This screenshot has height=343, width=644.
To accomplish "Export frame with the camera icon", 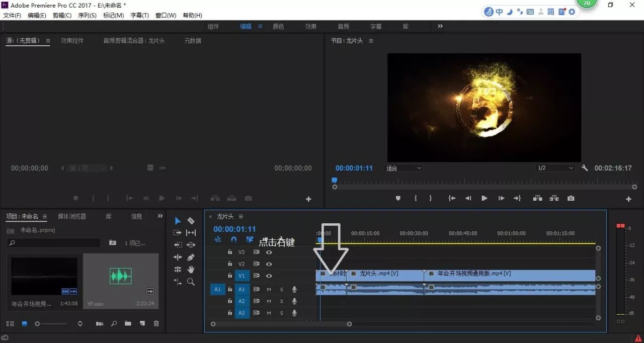I will click(571, 199).
